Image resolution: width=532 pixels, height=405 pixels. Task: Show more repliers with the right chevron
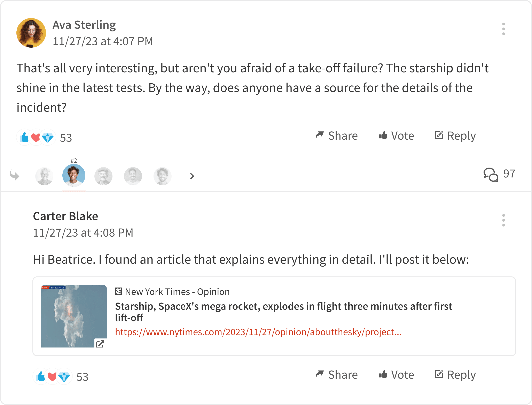click(x=192, y=176)
